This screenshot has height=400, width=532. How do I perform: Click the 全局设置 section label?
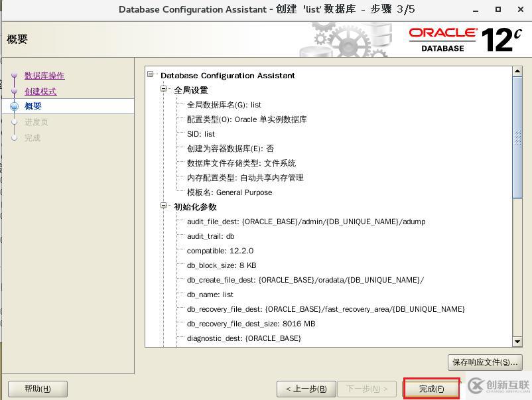point(191,90)
